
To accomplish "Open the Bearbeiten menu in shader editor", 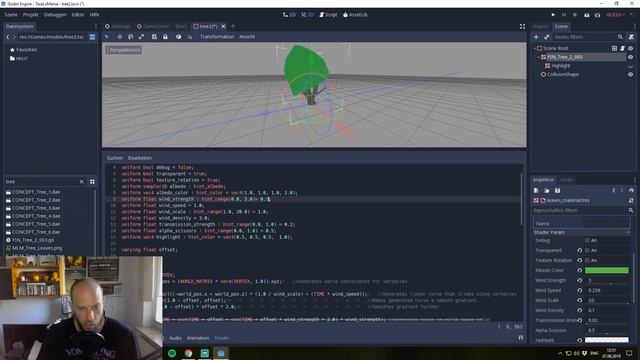I will point(140,158).
